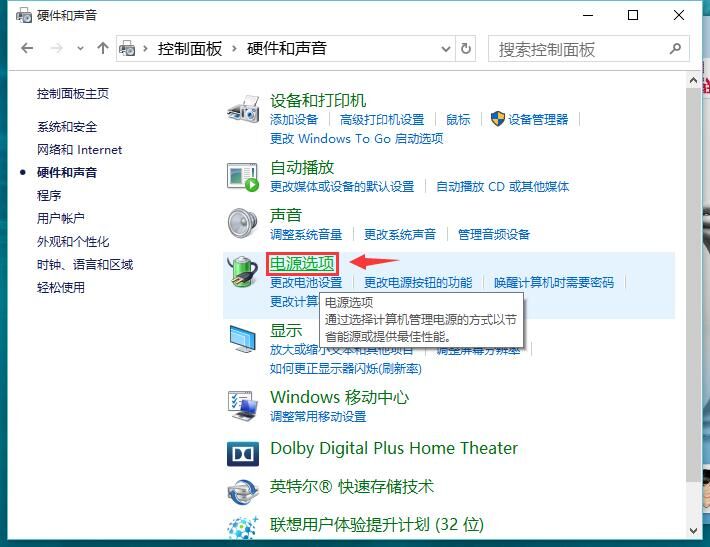Select 系统和安全 in the sidebar
710x547 pixels.
click(x=67, y=126)
